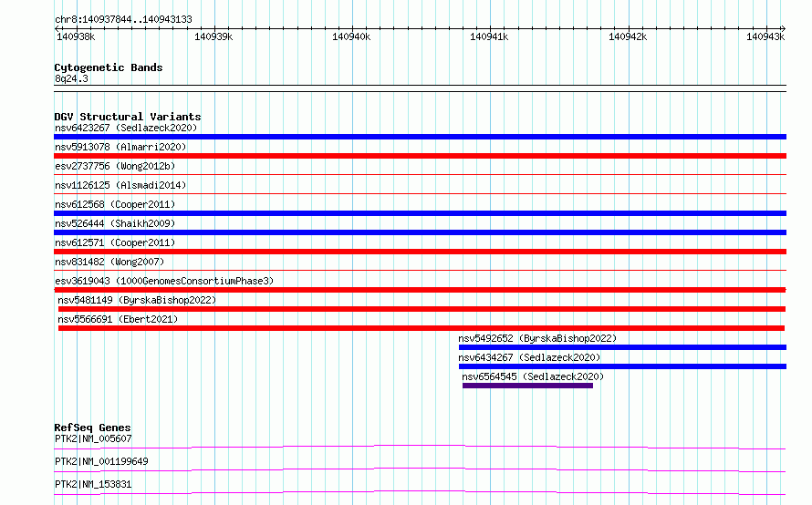Open the PTK2|NM_001199649 gene label

tap(101, 461)
